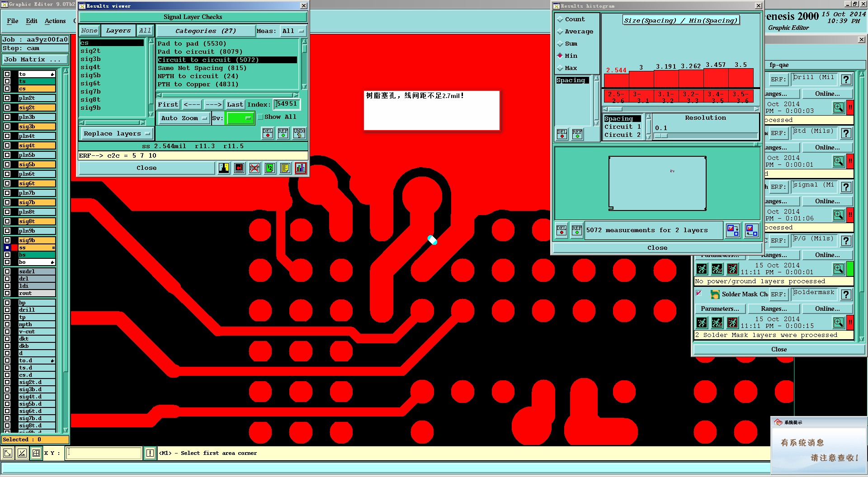Open Solder Mask Parameters
The image size is (868, 477).
[x=720, y=309]
